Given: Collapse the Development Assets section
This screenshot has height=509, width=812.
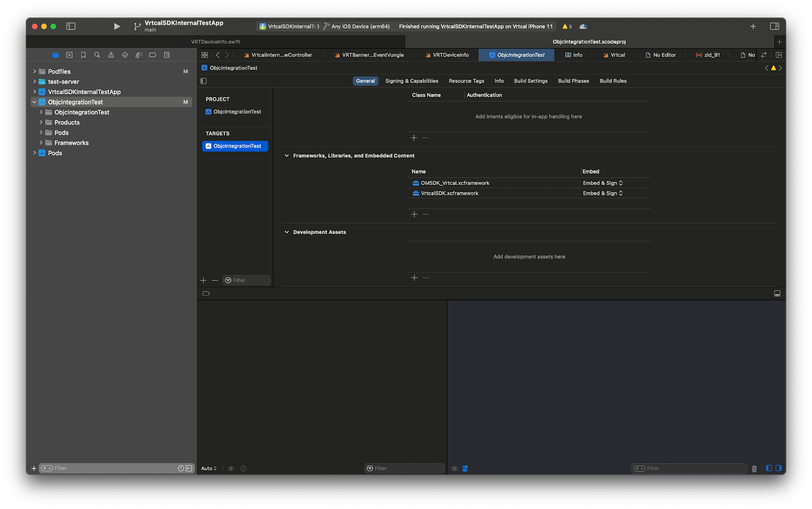Looking at the screenshot, I should [287, 232].
